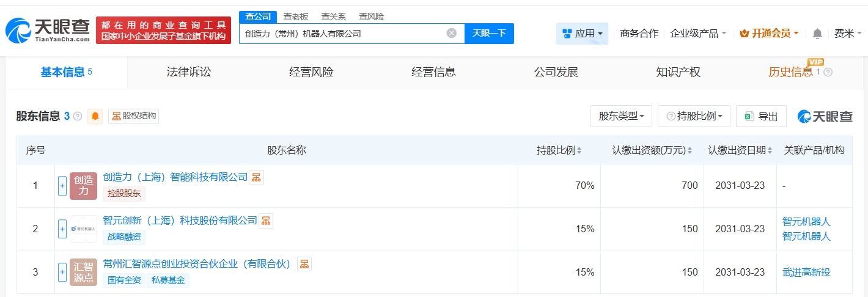The image size is (868, 297).
Task: Expand row 1 shareholder with plus button
Action: (62, 186)
